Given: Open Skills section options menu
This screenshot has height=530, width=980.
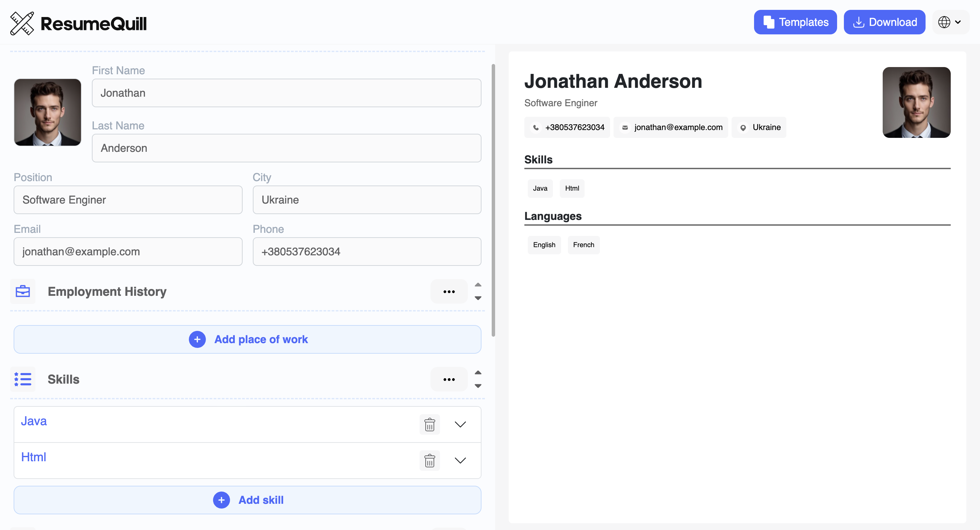Looking at the screenshot, I should [449, 379].
